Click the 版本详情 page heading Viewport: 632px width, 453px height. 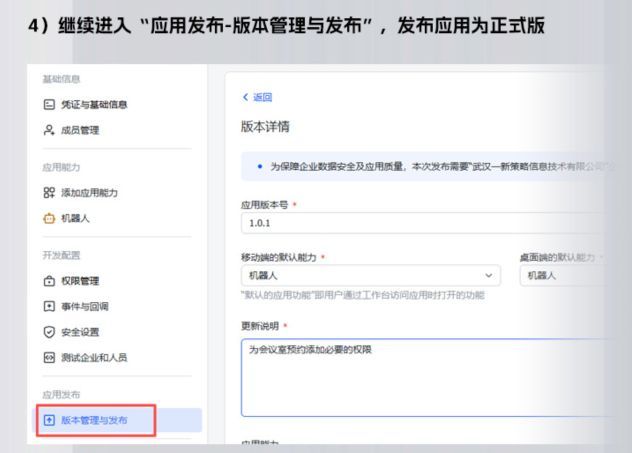click(265, 127)
